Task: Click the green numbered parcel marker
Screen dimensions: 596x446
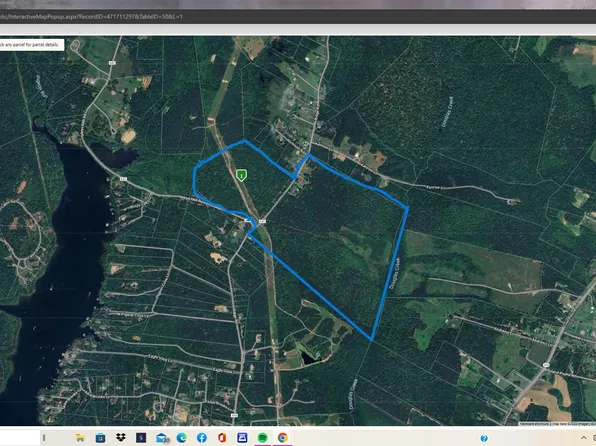Action: pyautogui.click(x=241, y=175)
